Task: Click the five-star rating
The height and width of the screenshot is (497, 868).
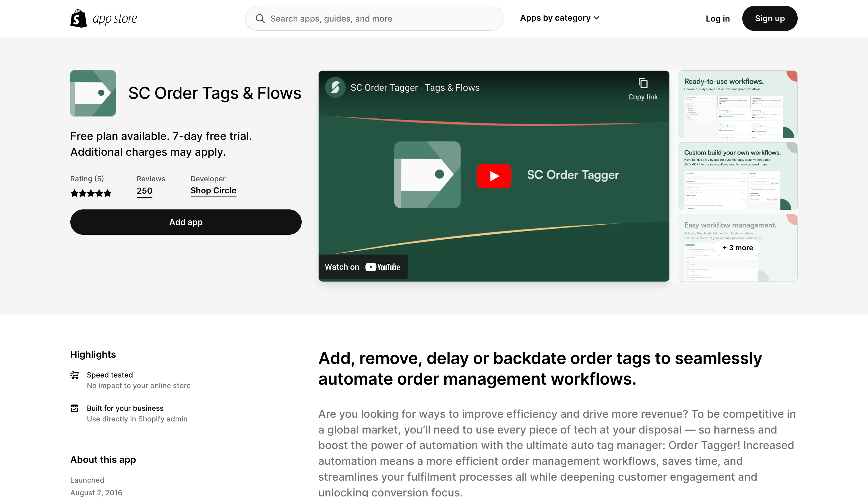Action: (91, 193)
